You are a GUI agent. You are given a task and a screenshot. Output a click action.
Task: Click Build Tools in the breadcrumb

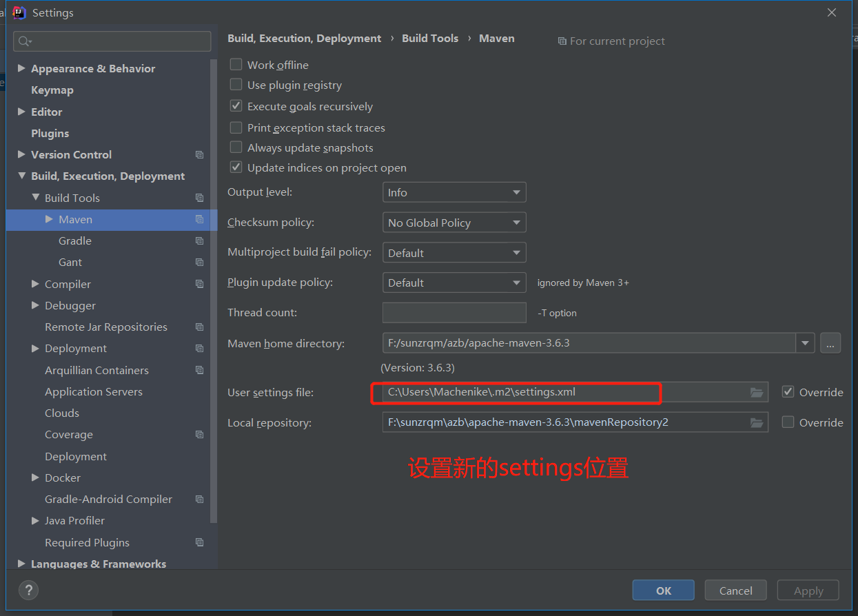coord(430,39)
